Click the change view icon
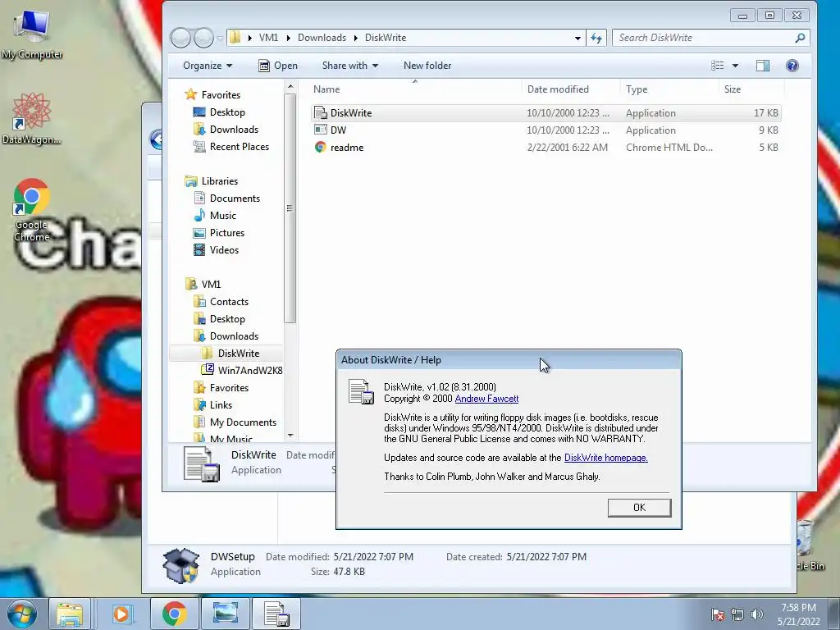This screenshot has width=840, height=630. coord(717,66)
